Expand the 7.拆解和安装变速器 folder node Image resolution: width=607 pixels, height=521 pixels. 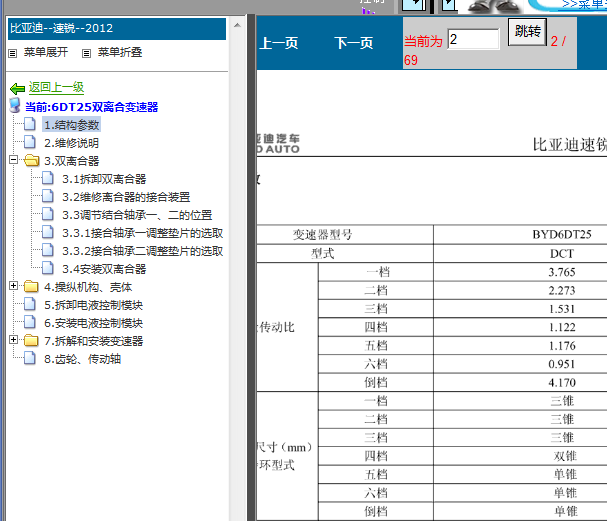[x=14, y=339]
